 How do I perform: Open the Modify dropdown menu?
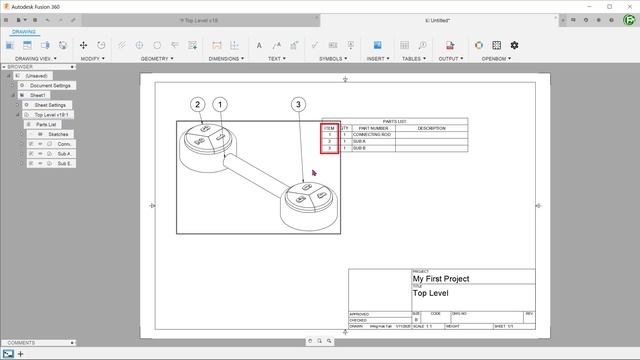[93, 59]
